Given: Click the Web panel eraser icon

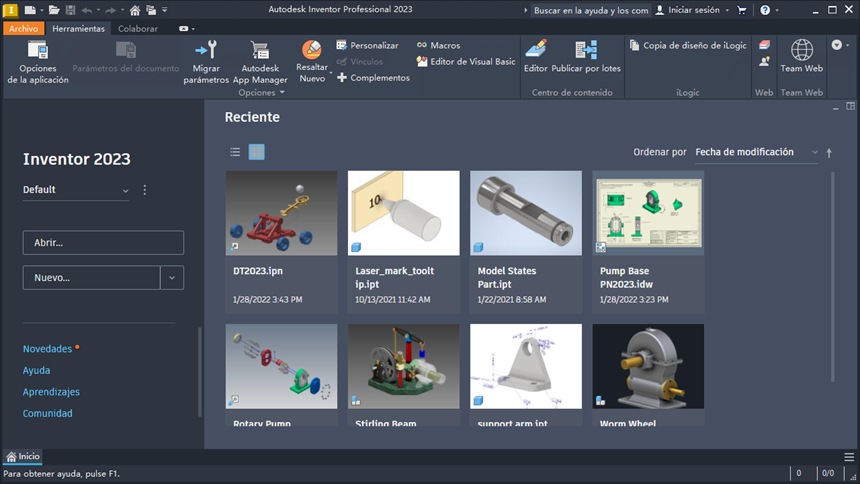Looking at the screenshot, I should (x=764, y=46).
